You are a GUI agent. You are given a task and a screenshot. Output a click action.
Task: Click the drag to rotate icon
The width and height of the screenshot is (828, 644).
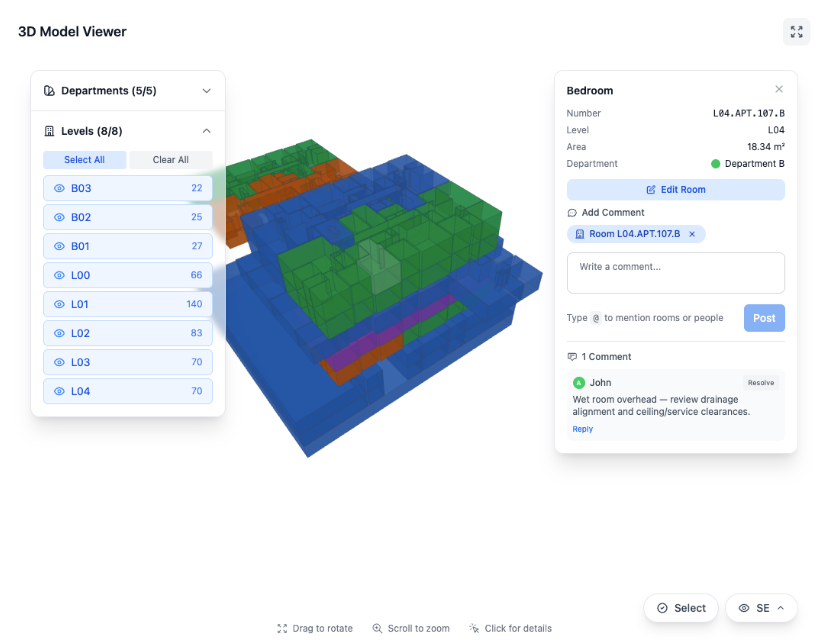282,629
